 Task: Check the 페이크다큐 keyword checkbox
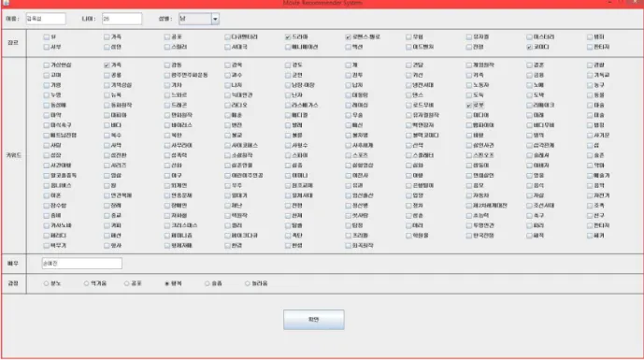[x=227, y=236]
